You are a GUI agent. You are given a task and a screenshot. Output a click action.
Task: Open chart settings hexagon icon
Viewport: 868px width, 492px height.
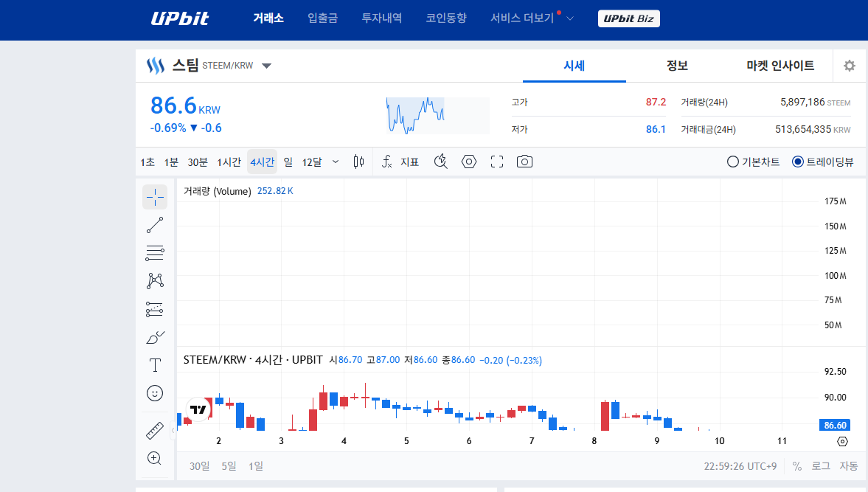(x=469, y=162)
